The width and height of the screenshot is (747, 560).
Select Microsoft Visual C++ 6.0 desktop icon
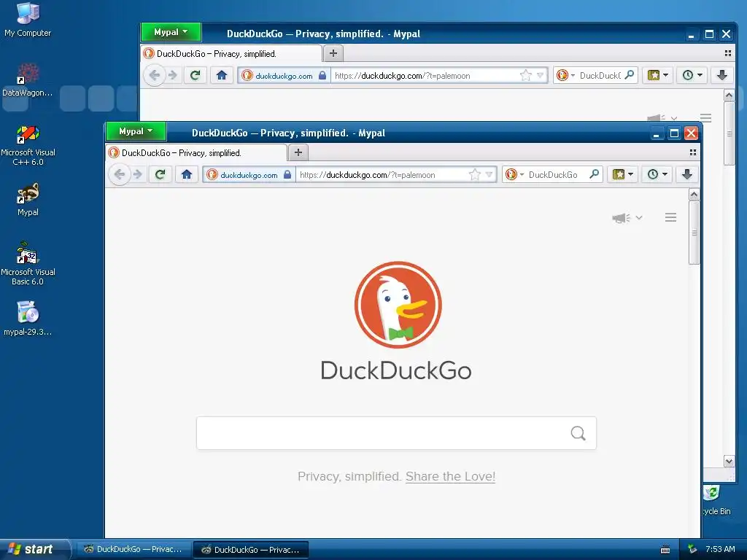click(x=28, y=145)
